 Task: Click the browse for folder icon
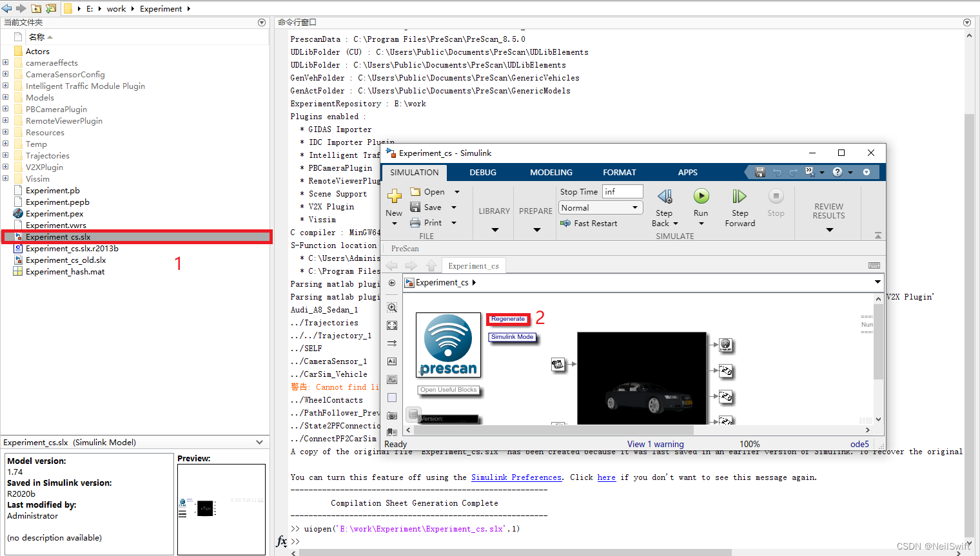[x=51, y=8]
